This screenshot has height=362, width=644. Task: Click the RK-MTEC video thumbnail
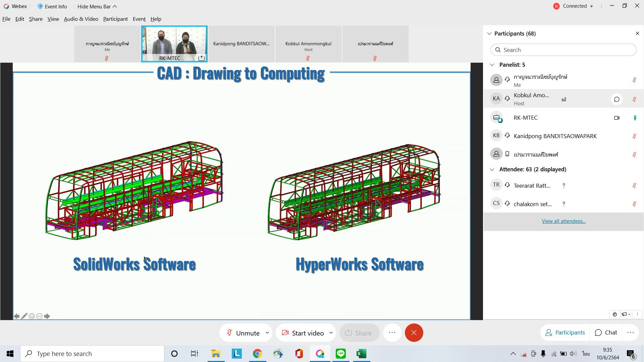tap(174, 44)
